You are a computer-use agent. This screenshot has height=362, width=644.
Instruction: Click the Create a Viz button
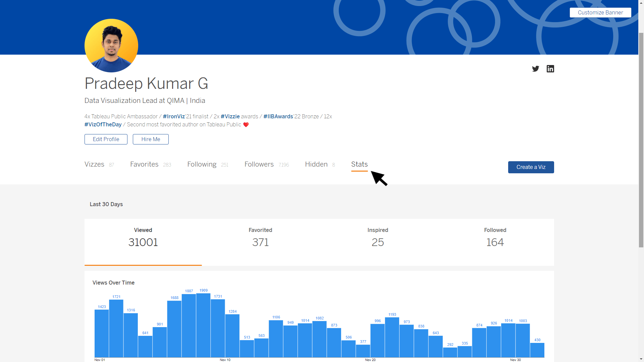click(531, 167)
